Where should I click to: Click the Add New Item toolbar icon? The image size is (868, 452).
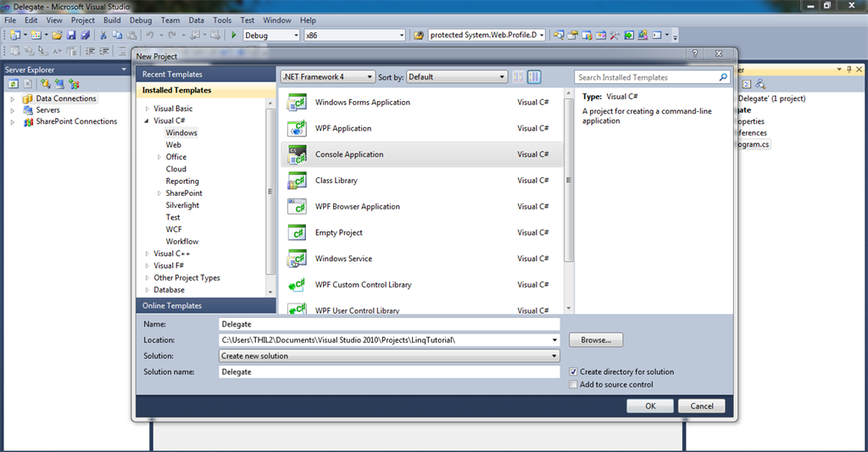(36, 35)
